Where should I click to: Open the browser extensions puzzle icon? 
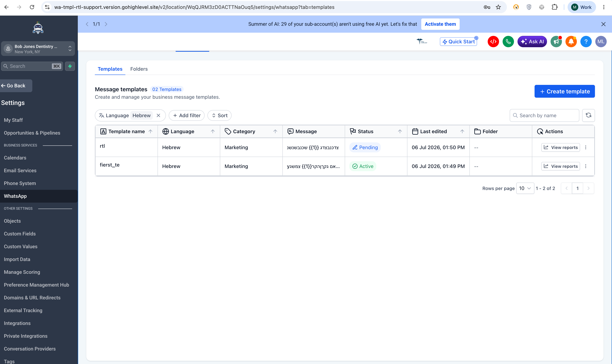point(554,7)
